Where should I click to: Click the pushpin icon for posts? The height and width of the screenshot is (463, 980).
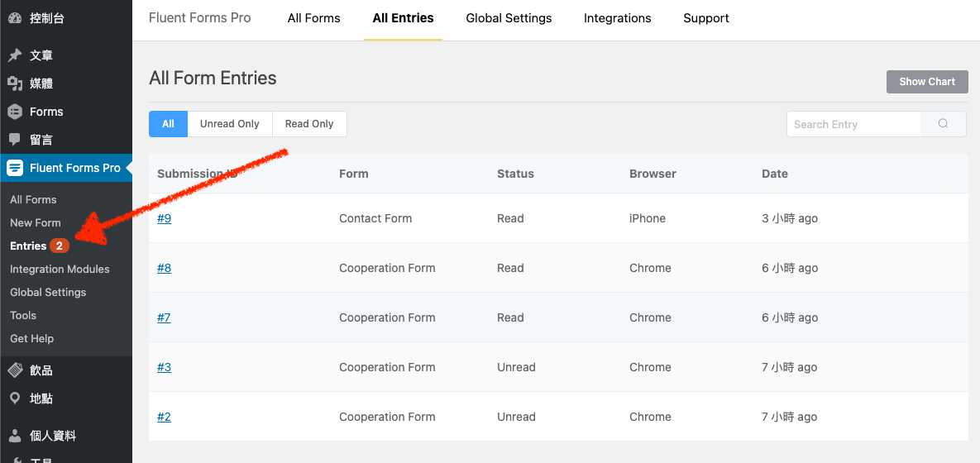[14, 55]
